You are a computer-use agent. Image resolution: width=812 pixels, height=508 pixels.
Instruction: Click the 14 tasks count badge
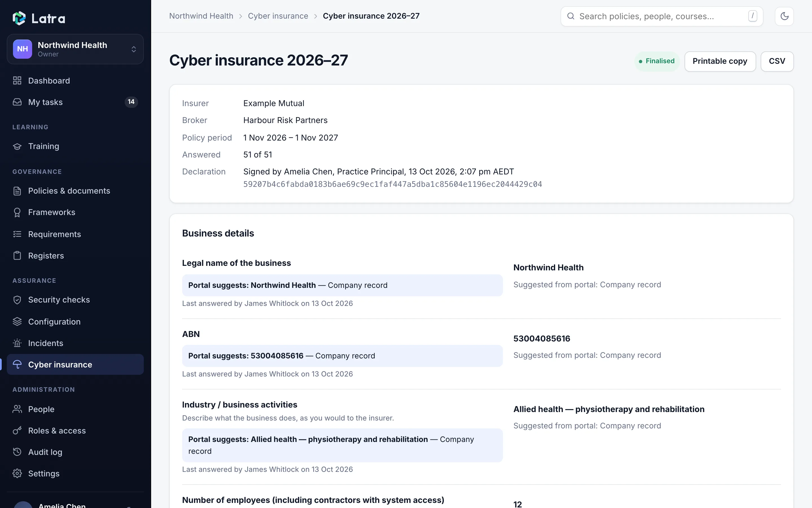coord(131,102)
